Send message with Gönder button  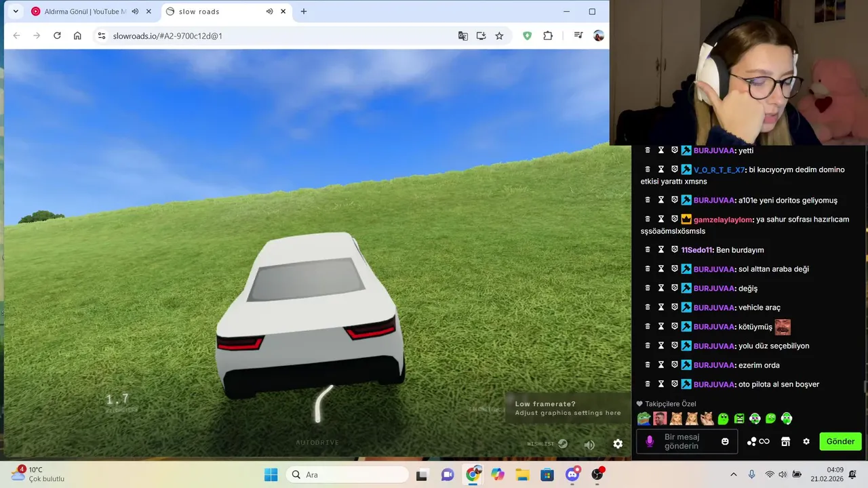coord(840,441)
